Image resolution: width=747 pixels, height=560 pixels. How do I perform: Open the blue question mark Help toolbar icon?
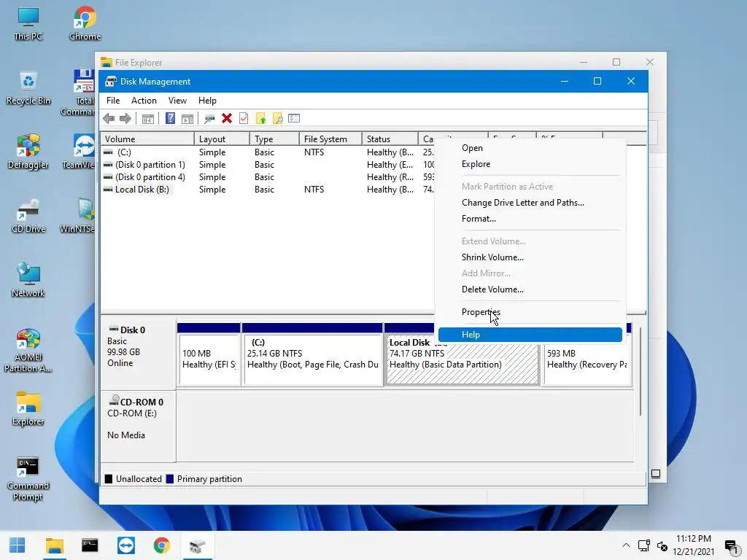click(x=170, y=119)
